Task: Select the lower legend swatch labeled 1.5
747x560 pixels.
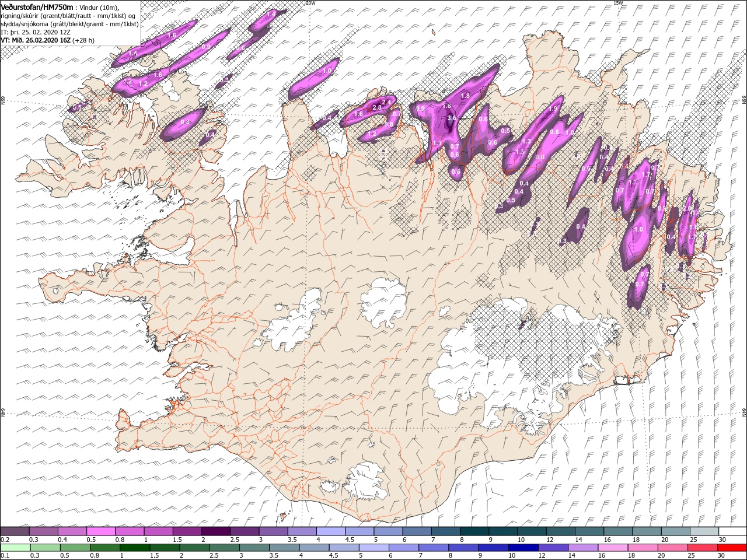Action: point(165,547)
